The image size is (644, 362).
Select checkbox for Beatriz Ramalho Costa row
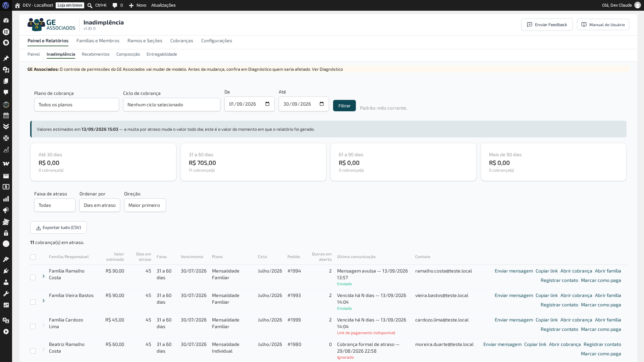(x=33, y=351)
